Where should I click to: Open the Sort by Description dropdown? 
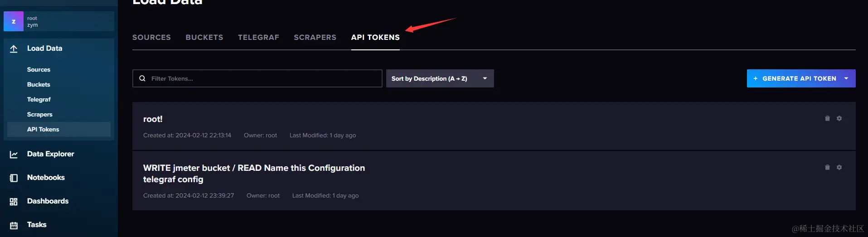(440, 78)
